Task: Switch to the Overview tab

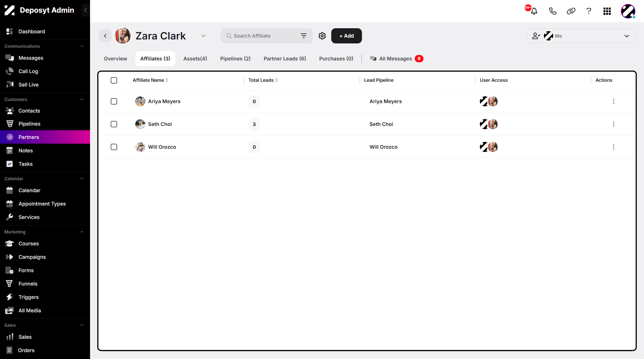Action: click(x=115, y=59)
